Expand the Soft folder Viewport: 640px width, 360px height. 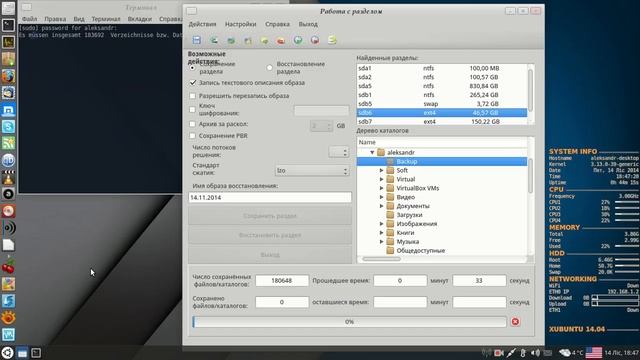(x=382, y=170)
